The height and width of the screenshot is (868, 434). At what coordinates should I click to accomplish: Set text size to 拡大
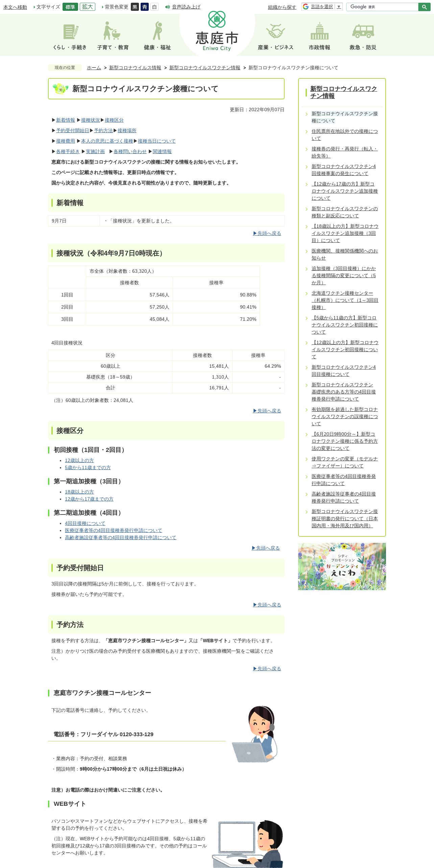tap(88, 7)
